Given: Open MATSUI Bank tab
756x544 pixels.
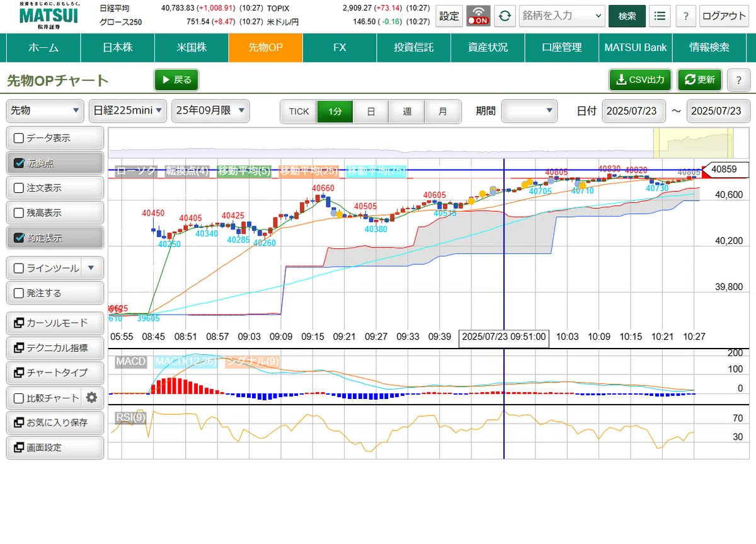Looking at the screenshot, I should [636, 47].
